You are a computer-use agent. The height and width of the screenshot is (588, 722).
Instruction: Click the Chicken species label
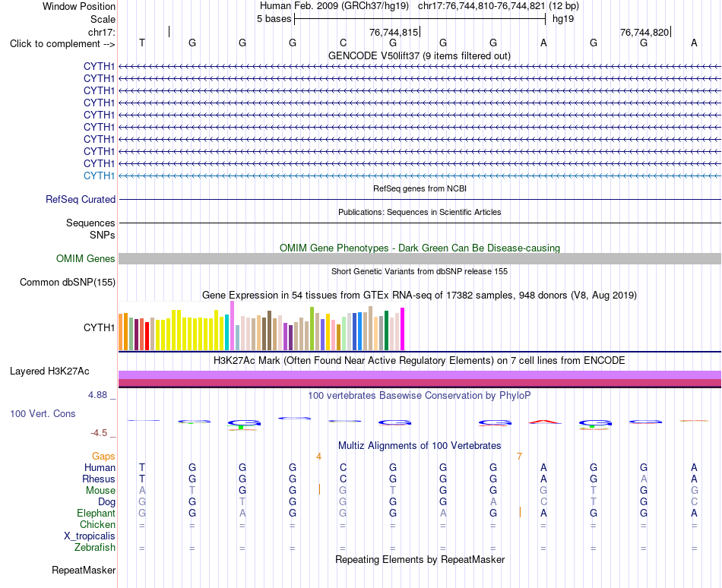click(97, 524)
